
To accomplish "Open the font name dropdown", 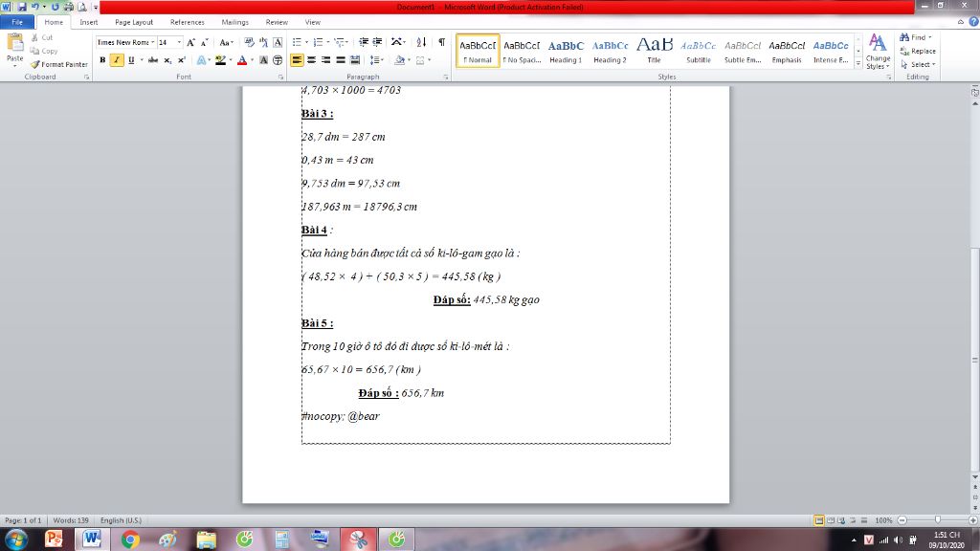I will coord(152,42).
